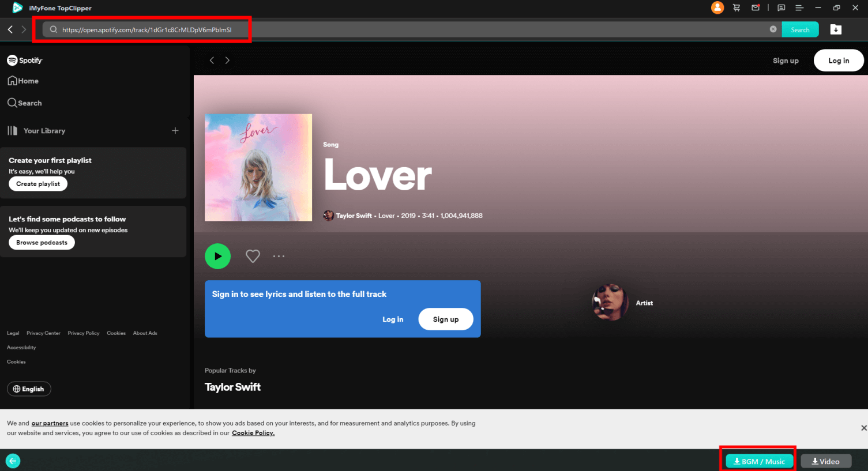Click into the Spotify URL address field
Image resolution: width=868 pixels, height=471 pixels.
coord(412,29)
